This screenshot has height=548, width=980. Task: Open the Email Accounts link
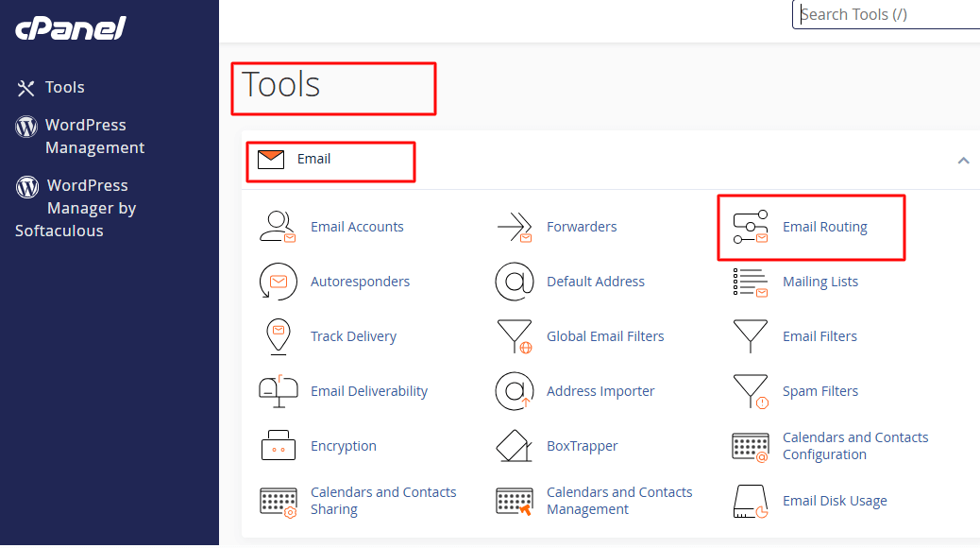pyautogui.click(x=357, y=227)
